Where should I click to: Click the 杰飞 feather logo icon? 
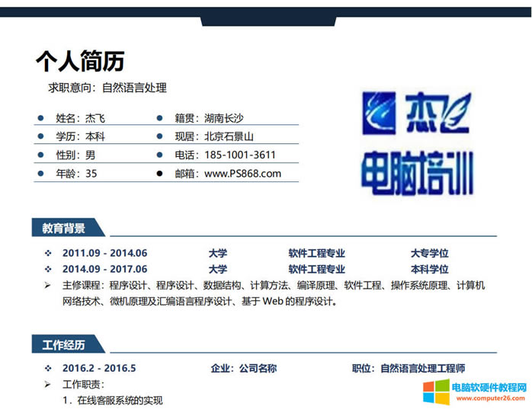pos(381,113)
